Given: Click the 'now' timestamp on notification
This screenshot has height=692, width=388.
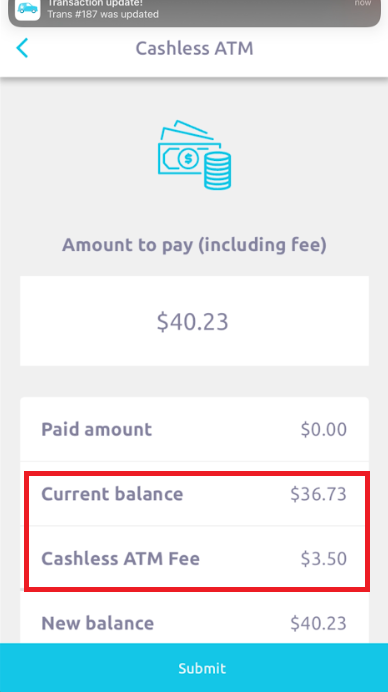Looking at the screenshot, I should click(x=363, y=3).
